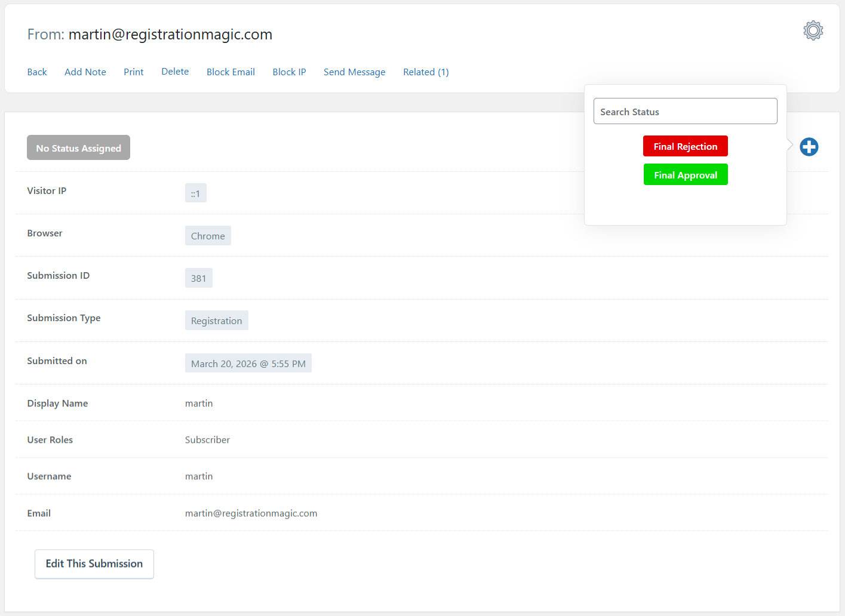845x616 pixels.
Task: Go back via the Back link
Action: click(x=37, y=72)
